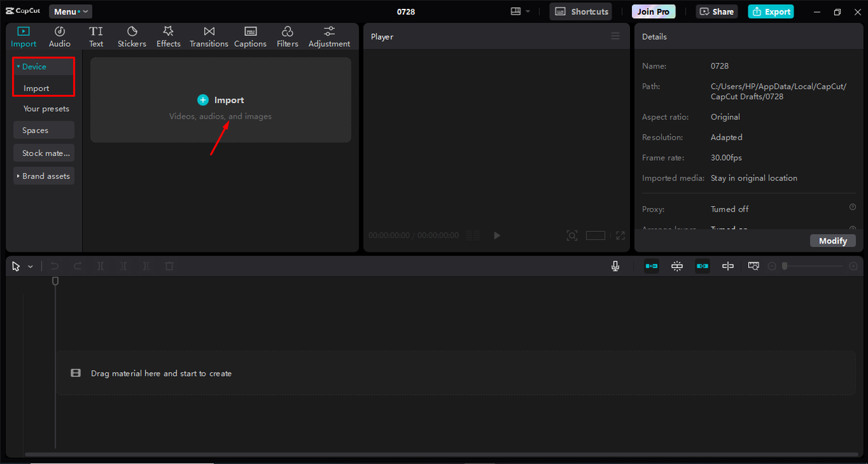Click the microphone record voiceover icon
Screen dimensions: 868x464
[615, 267]
